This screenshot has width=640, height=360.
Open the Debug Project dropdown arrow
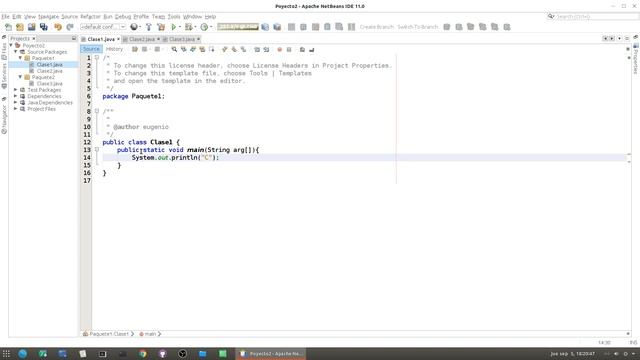coord(195,27)
